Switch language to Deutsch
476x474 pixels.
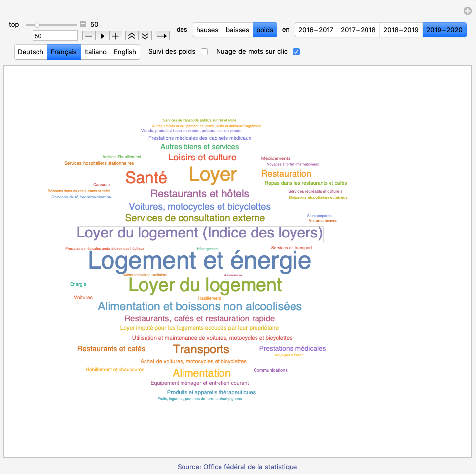(x=31, y=52)
